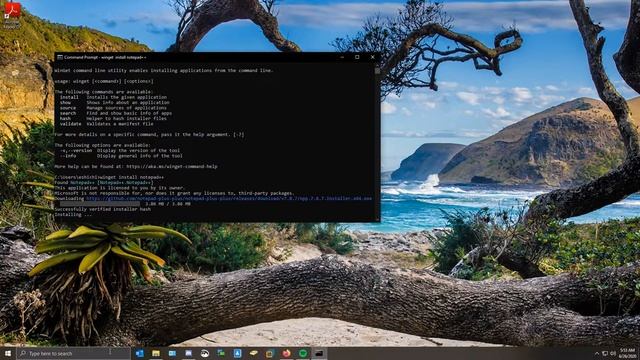Click the round black-and-white taskbar icon

(x=205, y=353)
